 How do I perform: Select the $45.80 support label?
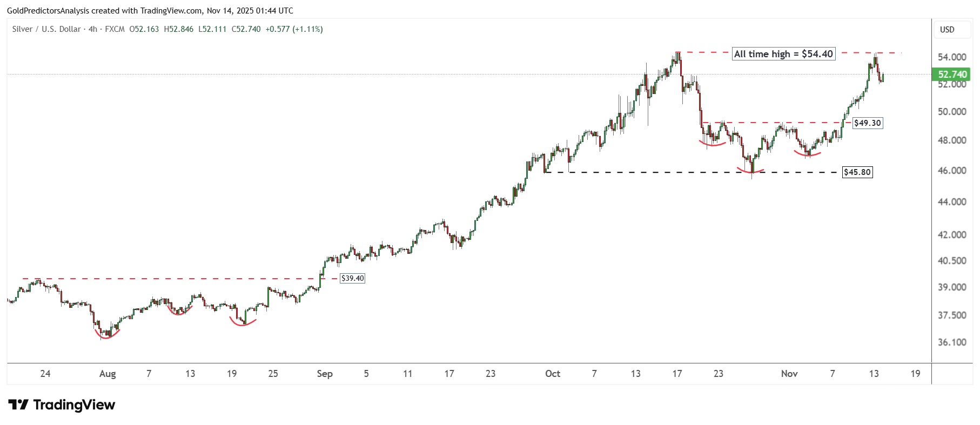point(857,172)
